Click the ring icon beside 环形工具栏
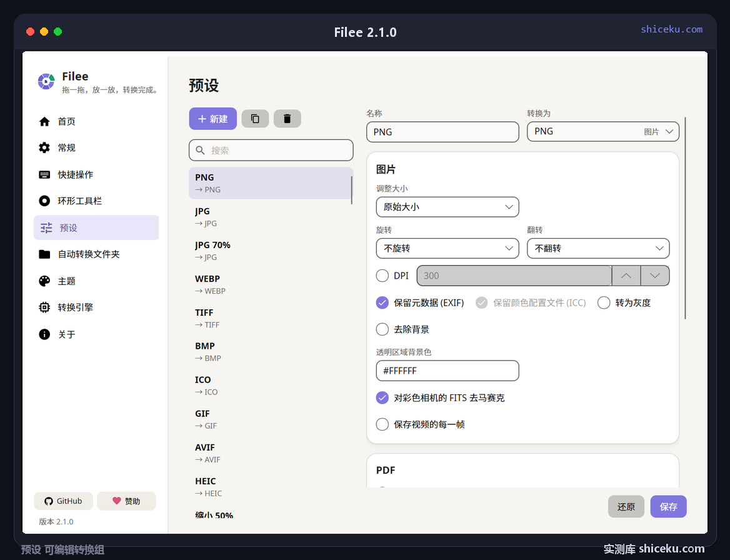Image resolution: width=730 pixels, height=560 pixels. point(44,201)
